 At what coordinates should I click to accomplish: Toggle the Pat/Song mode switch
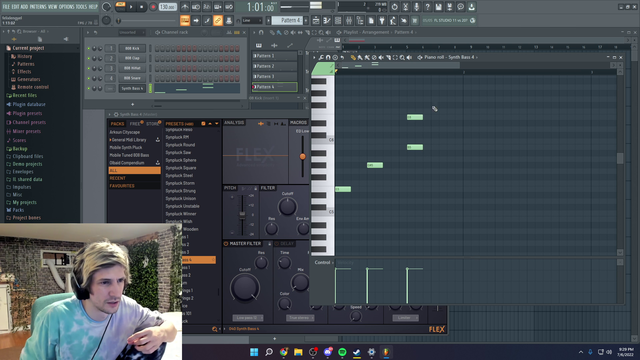pyautogui.click(x=120, y=7)
